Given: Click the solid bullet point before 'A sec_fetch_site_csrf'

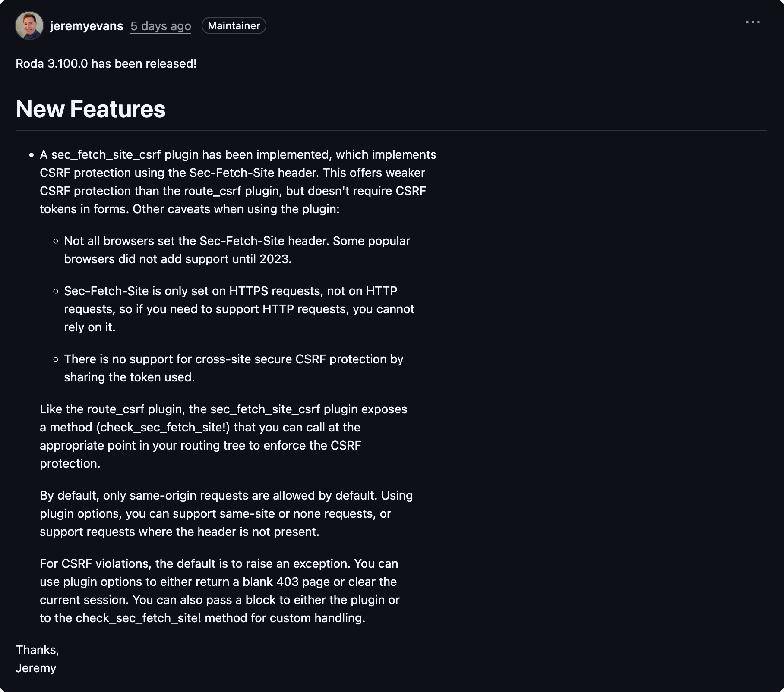Looking at the screenshot, I should coord(32,155).
